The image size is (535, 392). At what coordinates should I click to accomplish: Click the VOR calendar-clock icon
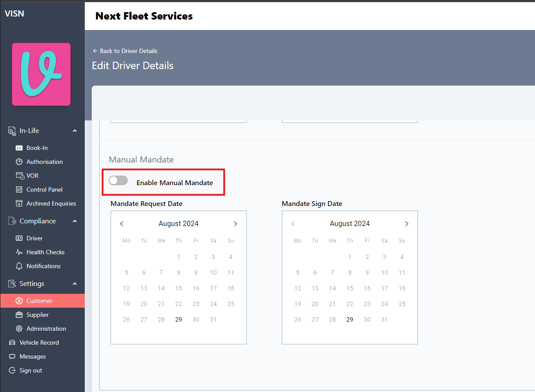click(x=20, y=176)
